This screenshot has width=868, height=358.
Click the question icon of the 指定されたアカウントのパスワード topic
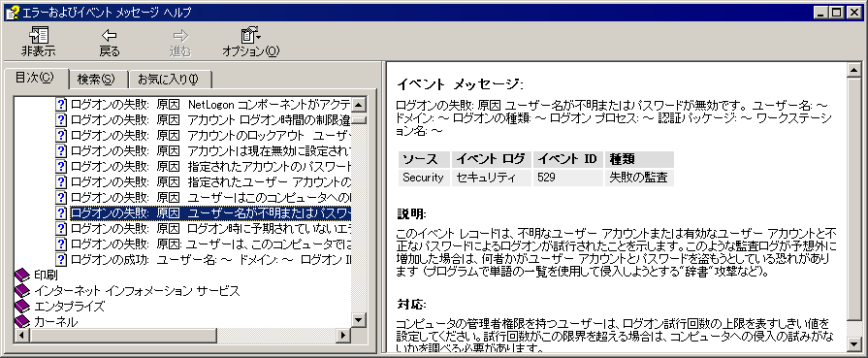61,166
